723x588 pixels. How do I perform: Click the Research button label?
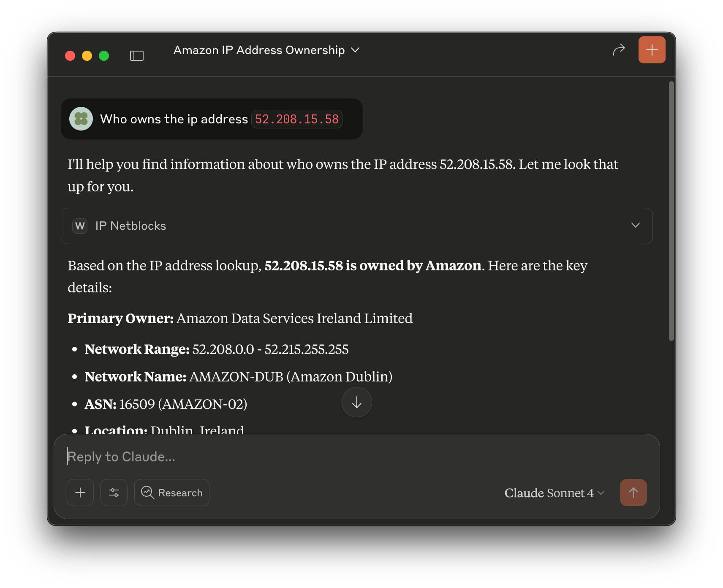coord(180,493)
